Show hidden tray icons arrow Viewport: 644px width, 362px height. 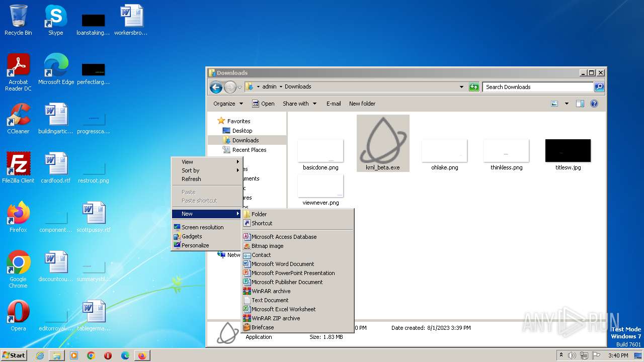(561, 355)
